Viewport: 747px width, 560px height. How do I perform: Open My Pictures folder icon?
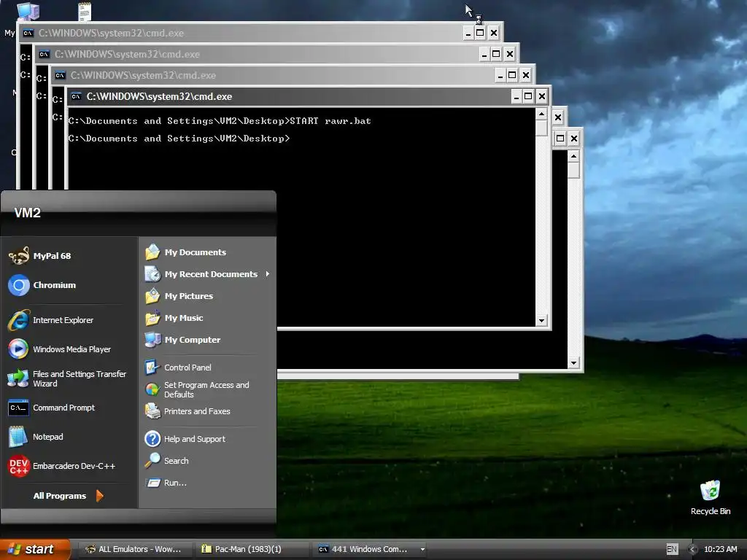[152, 296]
